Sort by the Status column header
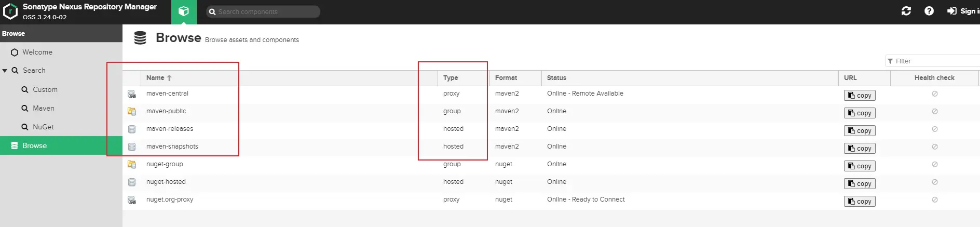The width and height of the screenshot is (980, 227). click(690, 78)
